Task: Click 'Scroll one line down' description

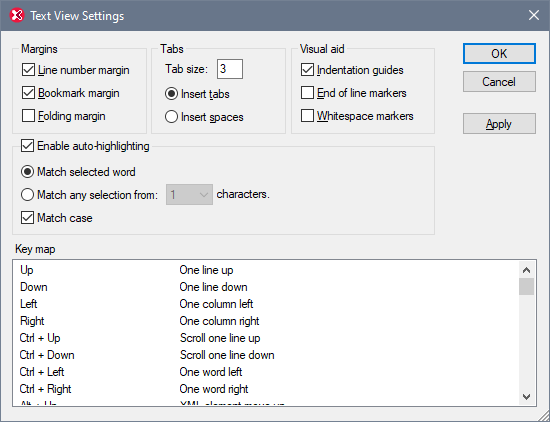Action: [x=227, y=355]
